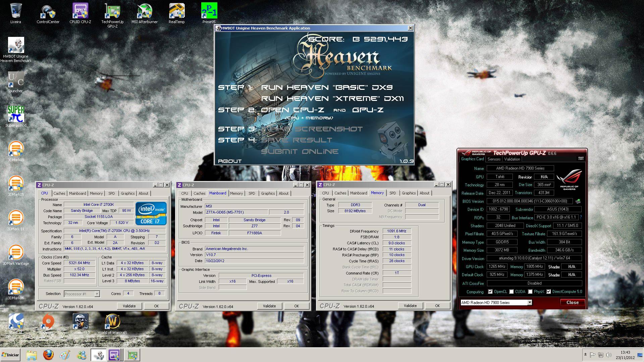This screenshot has width=644, height=362.
Task: Open Firefox from the taskbar
Action: click(48, 355)
